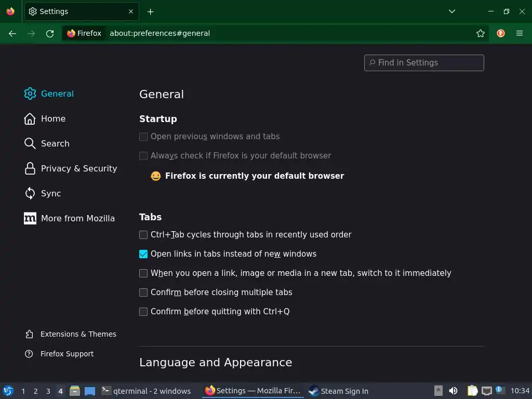This screenshot has width=532, height=399.
Task: Click the Firefox View icon in tab bar
Action: (10, 11)
